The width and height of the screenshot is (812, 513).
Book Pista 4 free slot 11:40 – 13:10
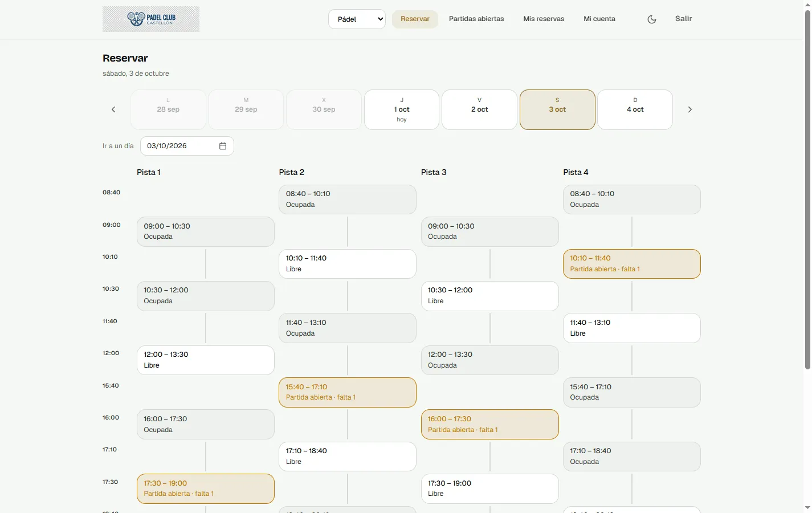pyautogui.click(x=632, y=328)
